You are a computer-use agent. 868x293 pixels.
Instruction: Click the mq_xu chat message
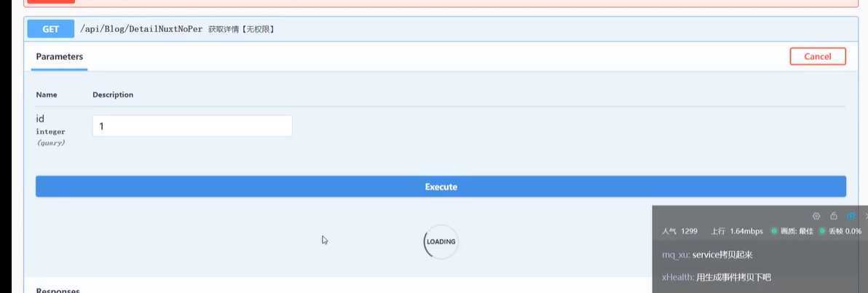706,254
